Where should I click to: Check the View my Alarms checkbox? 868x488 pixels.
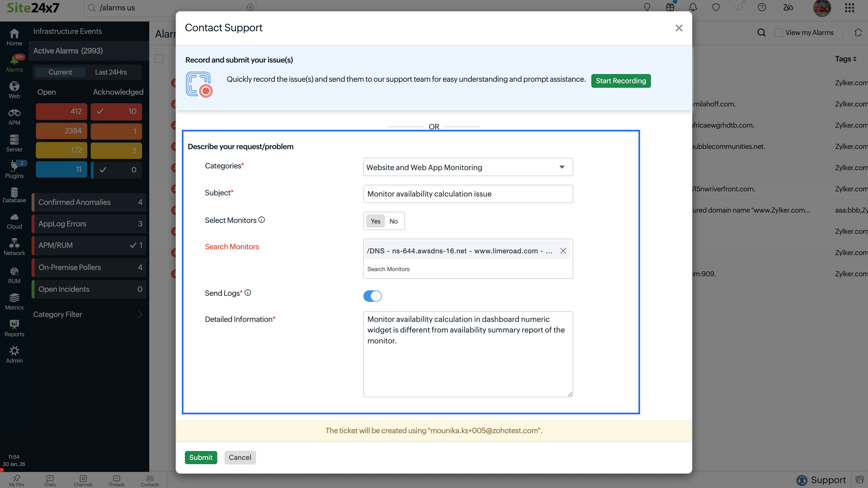(778, 33)
